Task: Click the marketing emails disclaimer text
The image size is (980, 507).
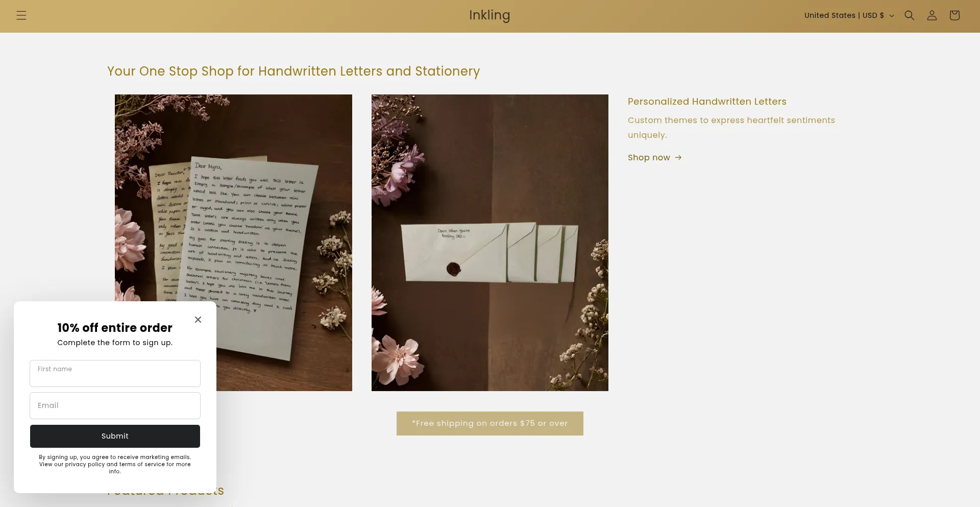Action: coord(115,465)
